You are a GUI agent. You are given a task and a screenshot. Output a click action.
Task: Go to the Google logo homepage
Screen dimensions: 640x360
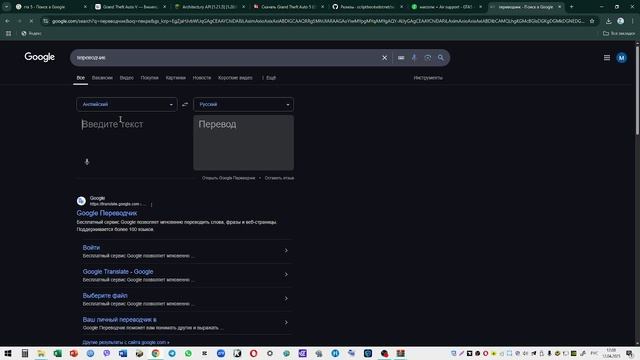coord(40,57)
